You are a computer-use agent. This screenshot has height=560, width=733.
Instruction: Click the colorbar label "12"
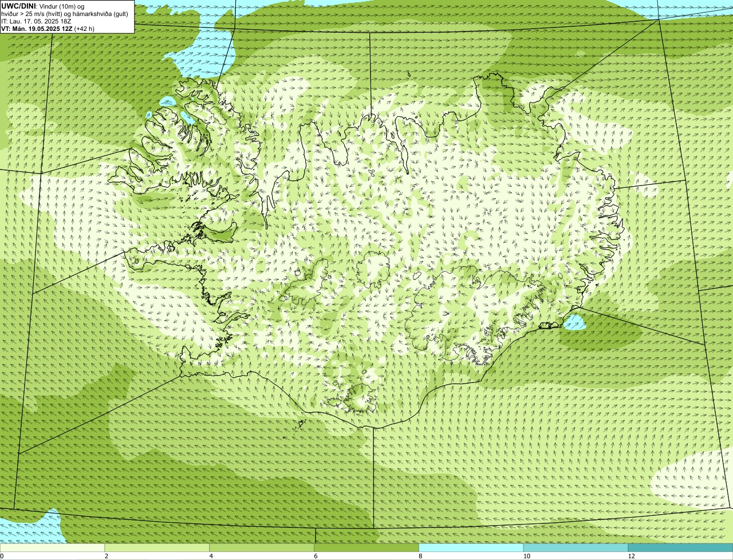[x=631, y=556]
